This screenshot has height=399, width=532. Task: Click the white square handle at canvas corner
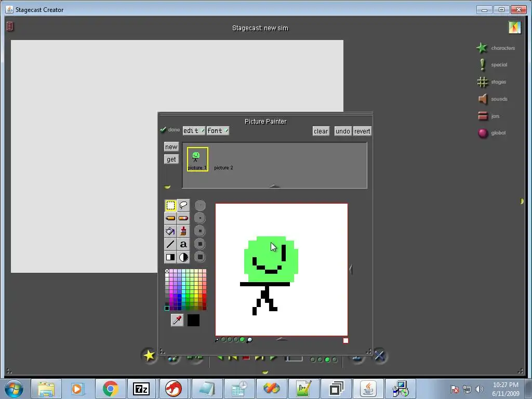[x=345, y=340]
